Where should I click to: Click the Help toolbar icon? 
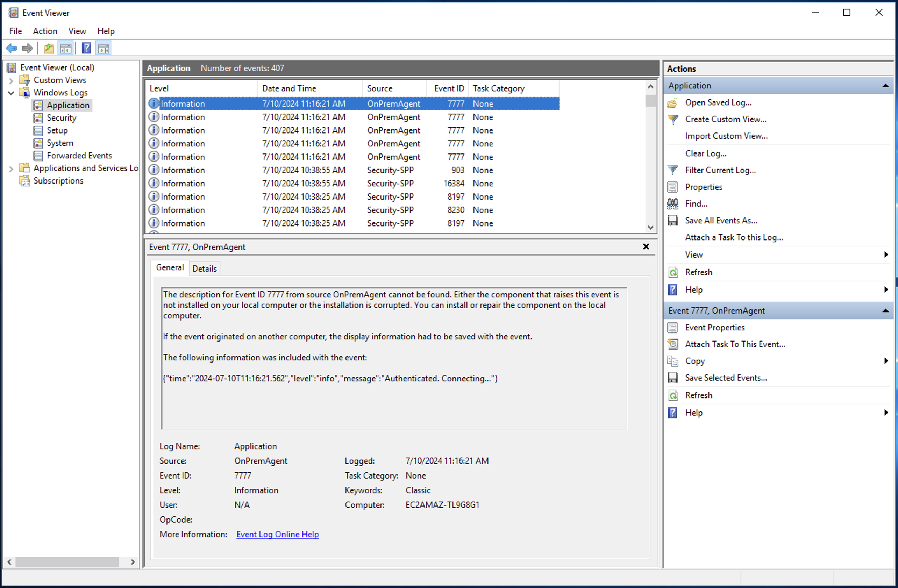(x=86, y=48)
